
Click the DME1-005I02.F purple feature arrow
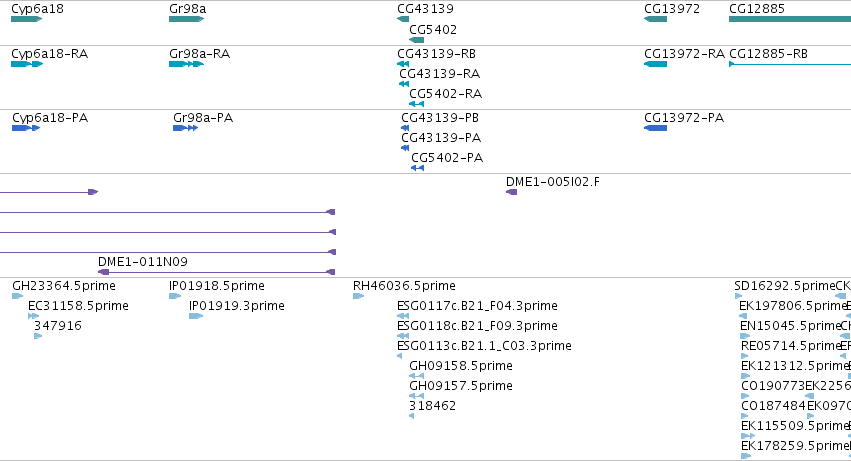pyautogui.click(x=511, y=192)
